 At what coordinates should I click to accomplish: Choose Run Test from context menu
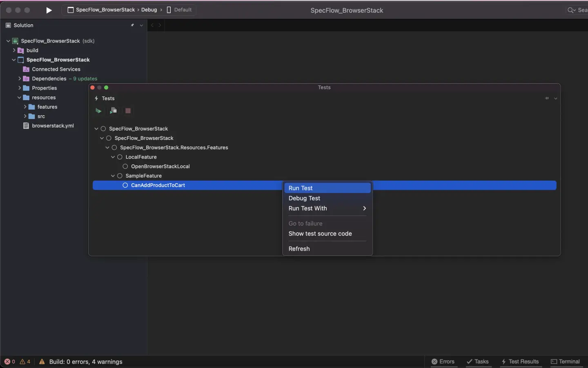(x=301, y=188)
